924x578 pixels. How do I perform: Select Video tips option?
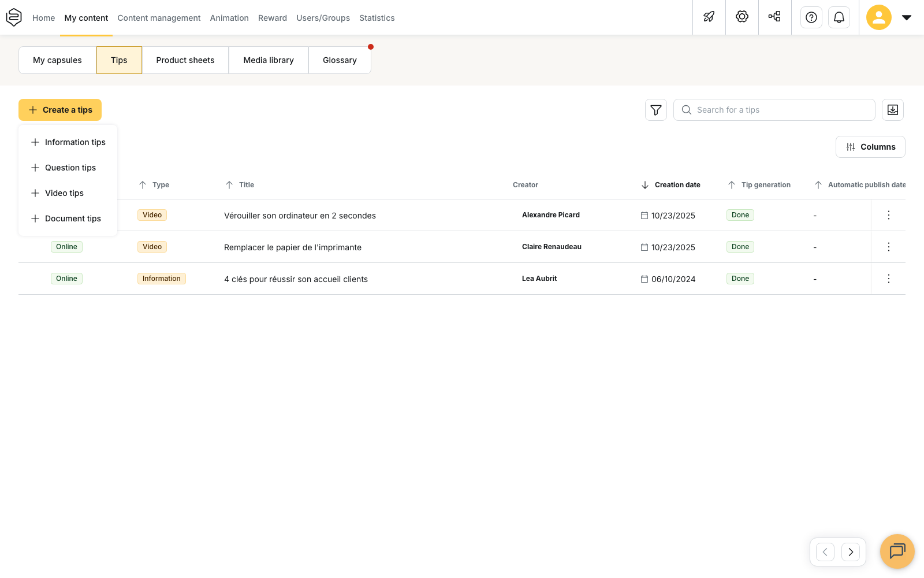pyautogui.click(x=68, y=193)
